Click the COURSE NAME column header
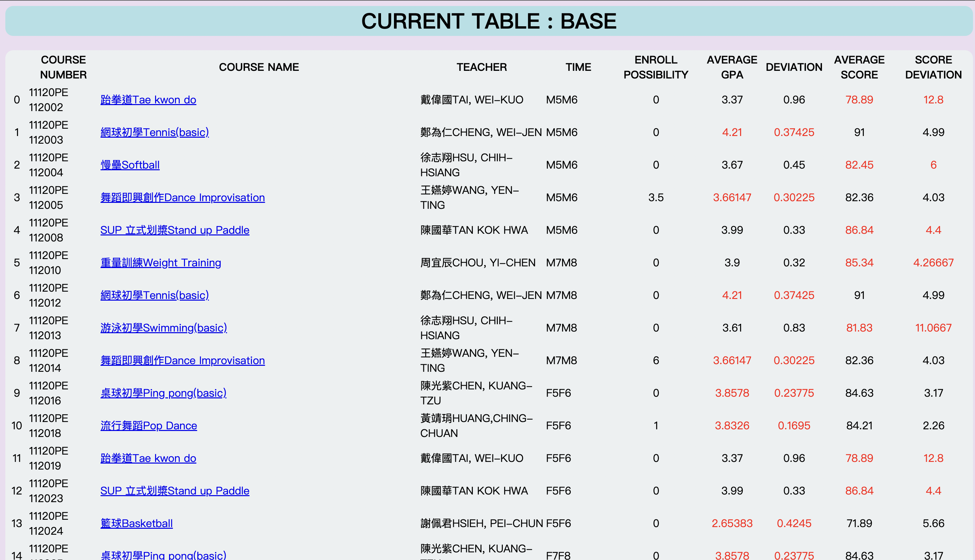Image resolution: width=975 pixels, height=560 pixels. 259,67
